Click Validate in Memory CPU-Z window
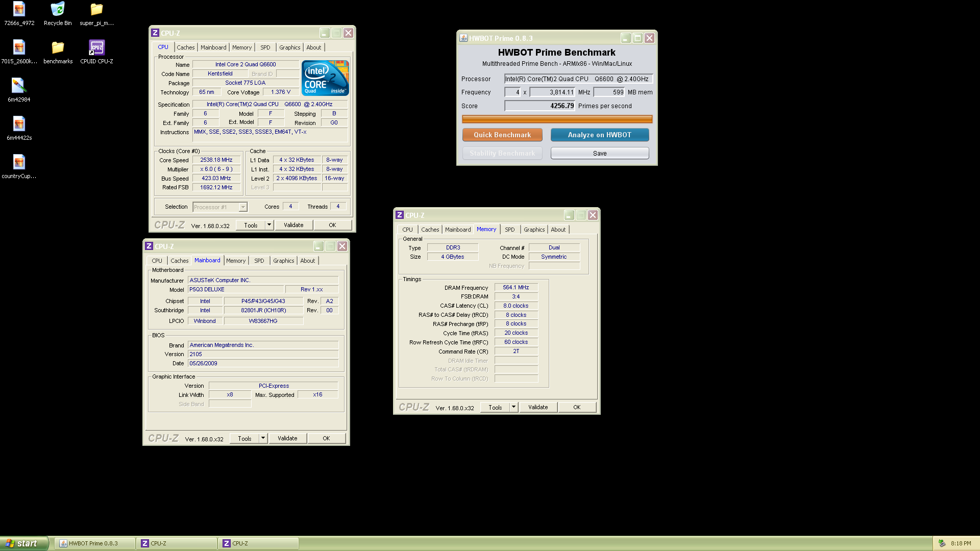980x551 pixels. [538, 407]
